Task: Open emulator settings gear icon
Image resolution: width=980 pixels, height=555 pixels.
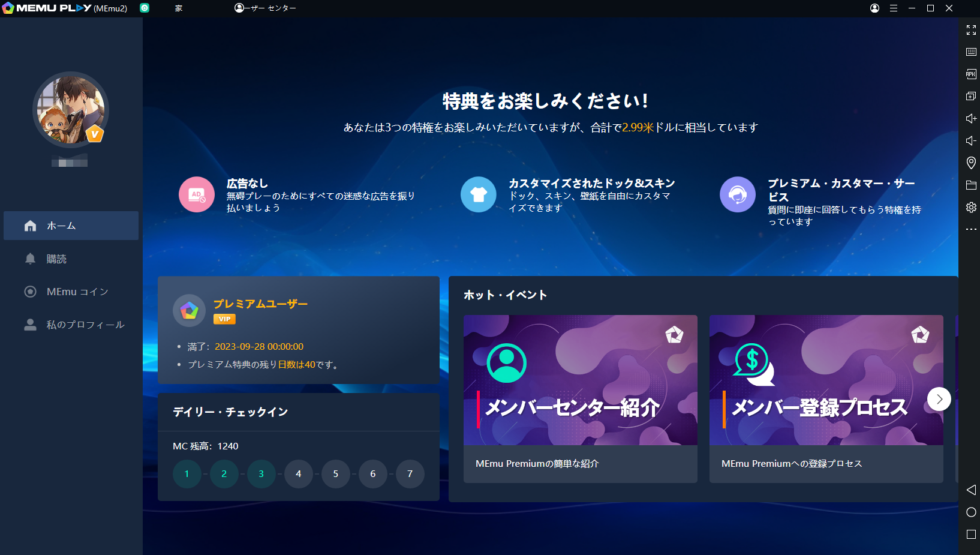Action: 971,208
